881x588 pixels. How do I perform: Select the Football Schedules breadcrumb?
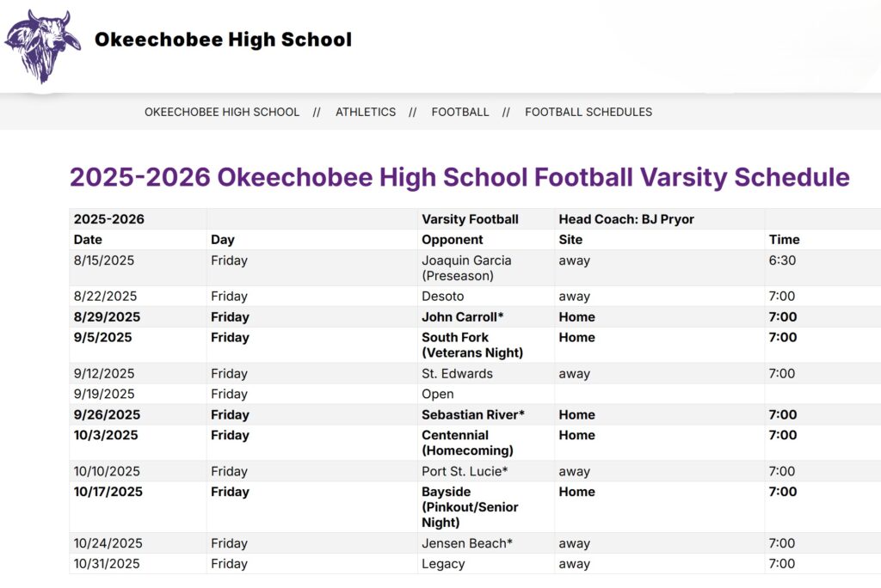point(588,112)
